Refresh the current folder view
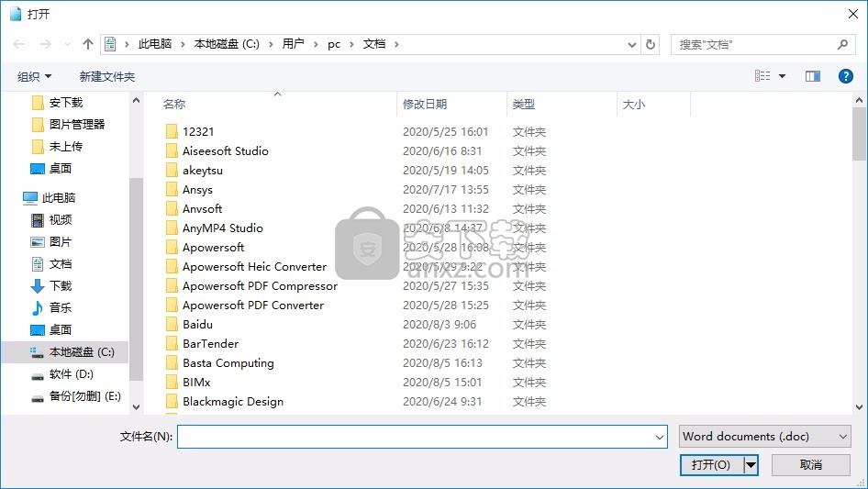The image size is (868, 489). tap(651, 44)
